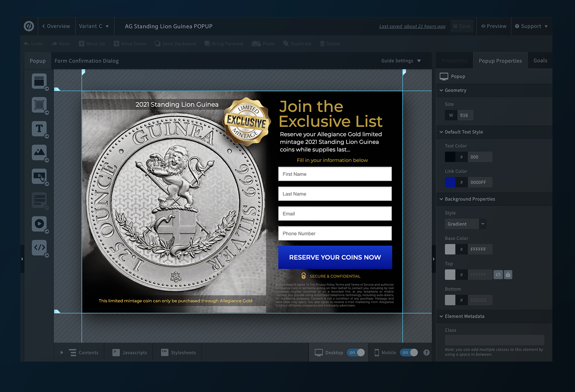
Task: Select the Image tool
Action: (39, 152)
